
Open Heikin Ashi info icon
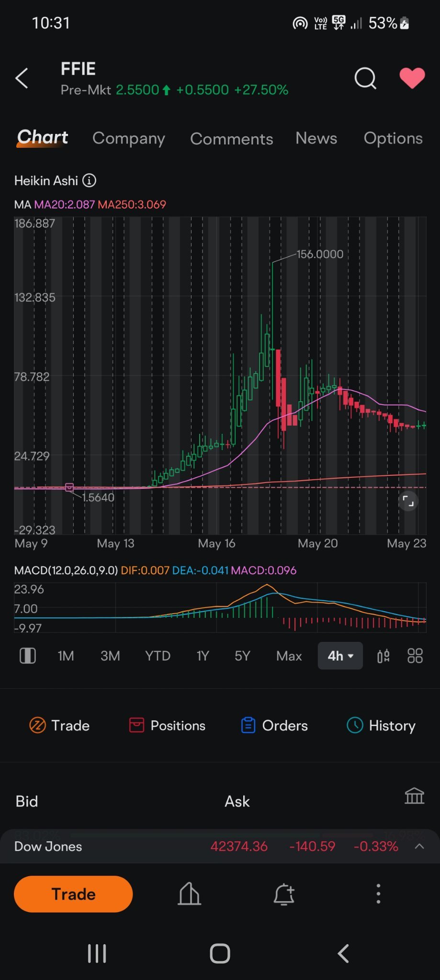90,180
